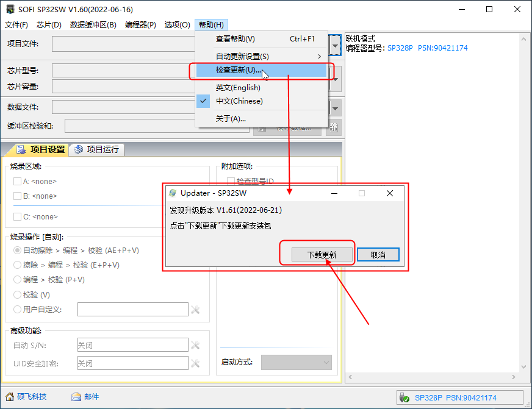Select the 校验 (V) radio option

pos(17,295)
